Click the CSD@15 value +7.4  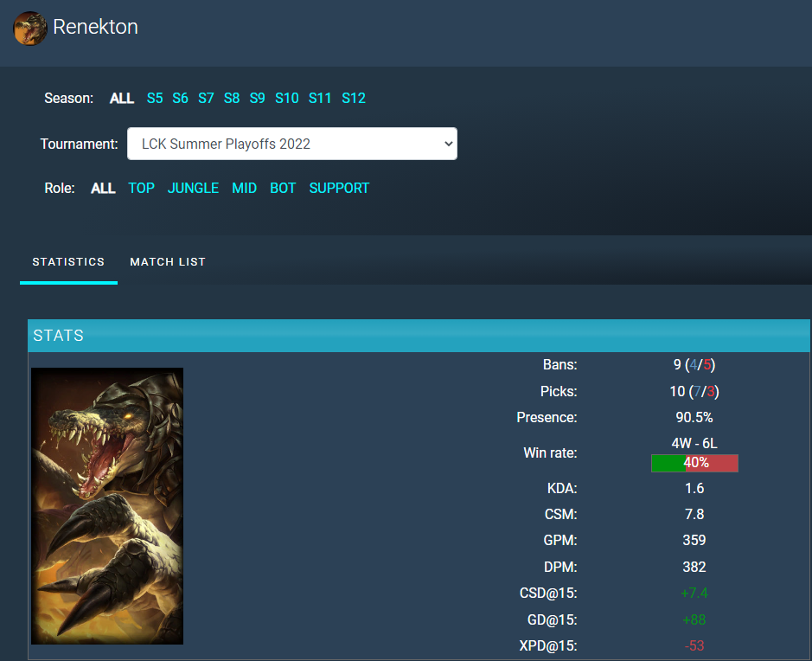click(694, 594)
